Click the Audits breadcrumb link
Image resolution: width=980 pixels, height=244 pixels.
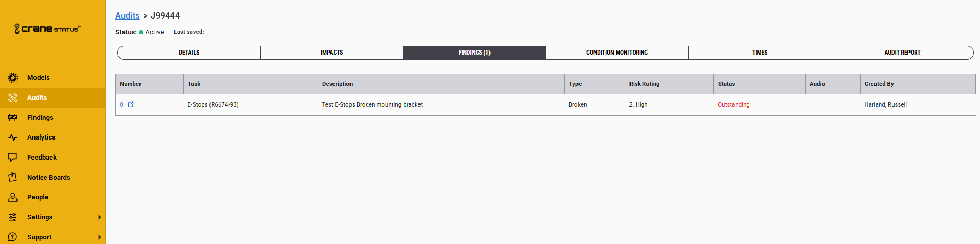[128, 15]
